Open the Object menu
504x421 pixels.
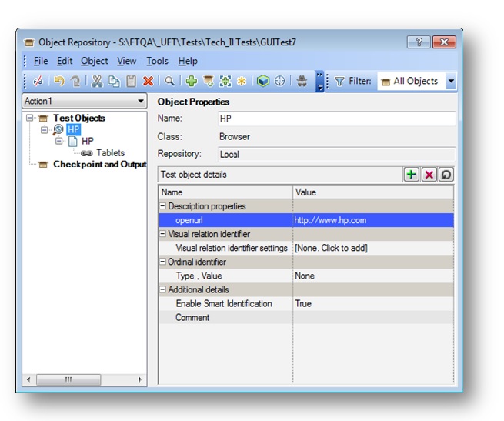click(x=95, y=61)
